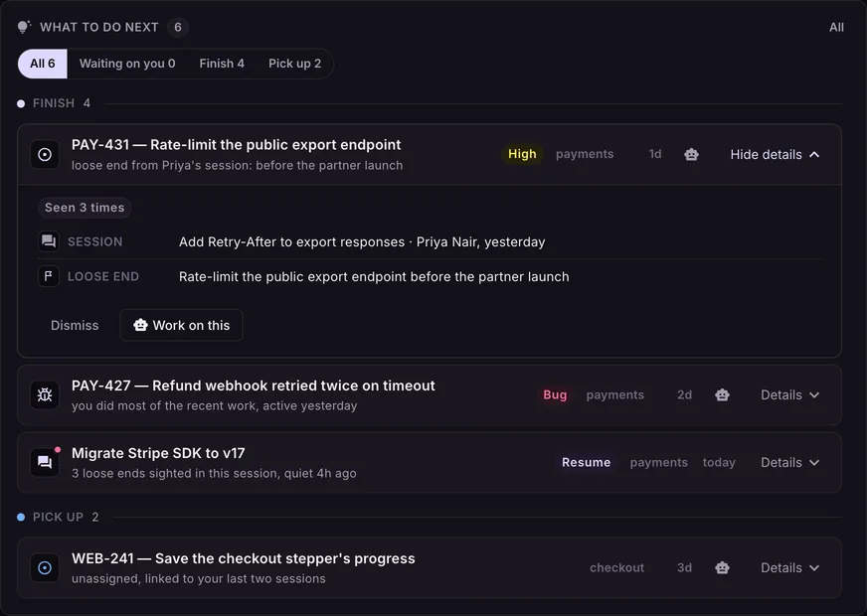Click the today timestamp on Migrate Stripe row
This screenshot has height=616, width=867.
pyautogui.click(x=719, y=462)
